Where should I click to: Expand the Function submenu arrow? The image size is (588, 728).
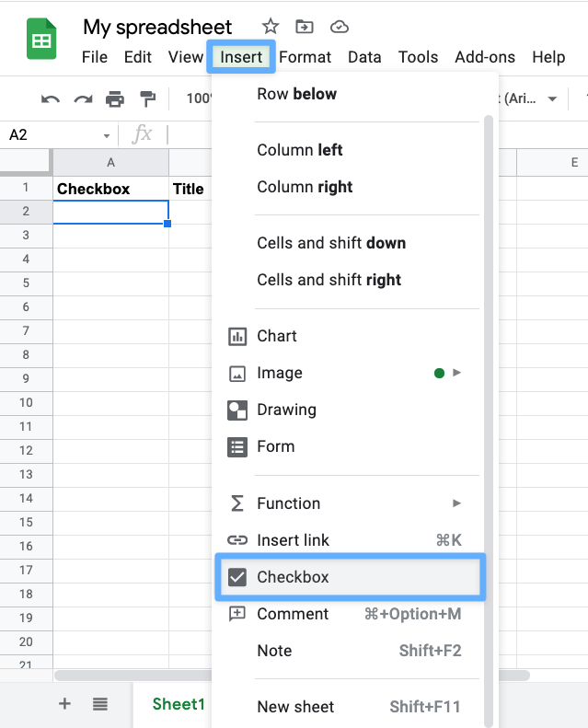click(x=456, y=503)
